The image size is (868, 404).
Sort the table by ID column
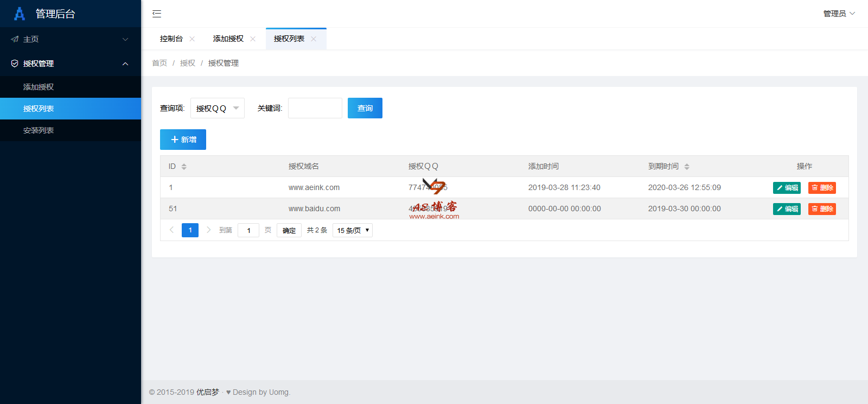coord(184,167)
